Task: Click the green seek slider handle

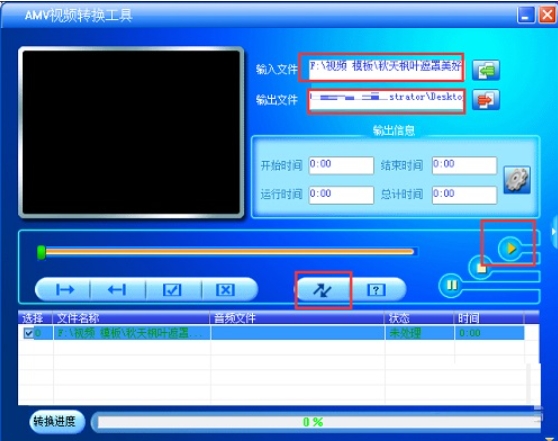Action: click(42, 252)
